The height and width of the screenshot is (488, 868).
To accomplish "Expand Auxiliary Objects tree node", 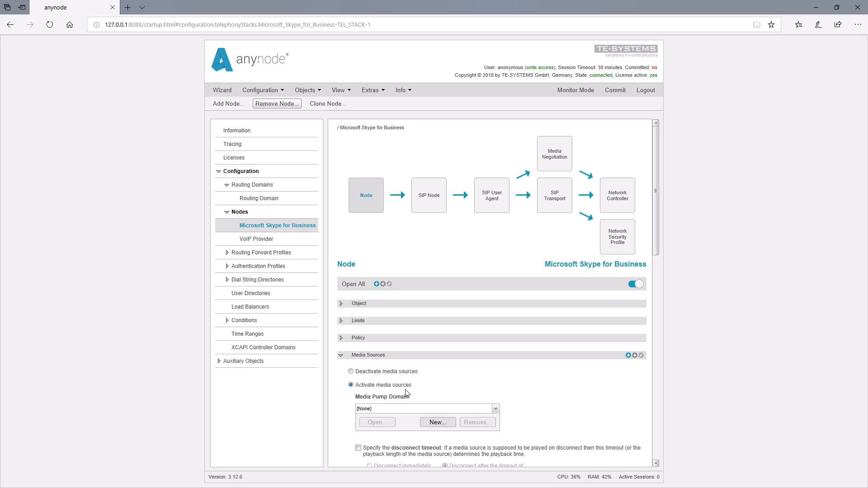I will click(219, 361).
